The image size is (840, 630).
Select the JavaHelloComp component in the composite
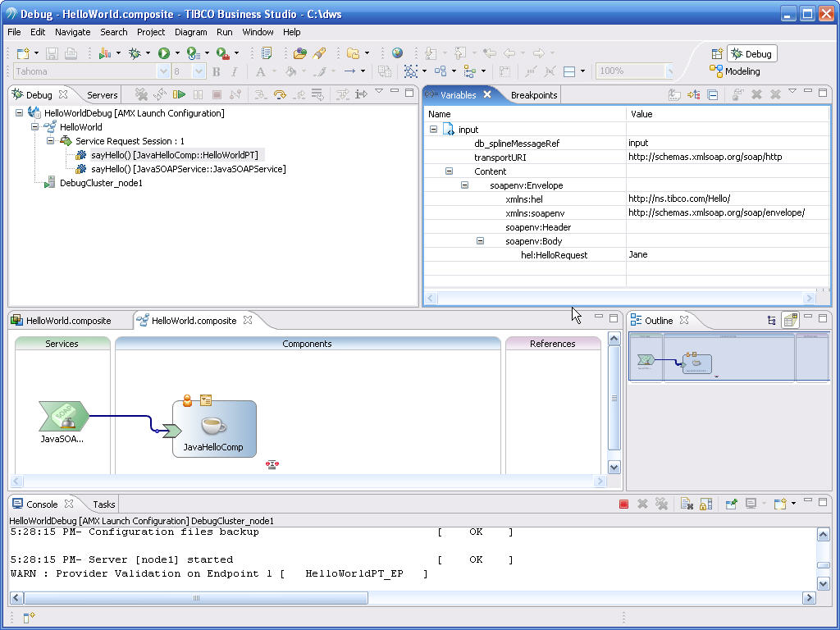click(x=213, y=427)
